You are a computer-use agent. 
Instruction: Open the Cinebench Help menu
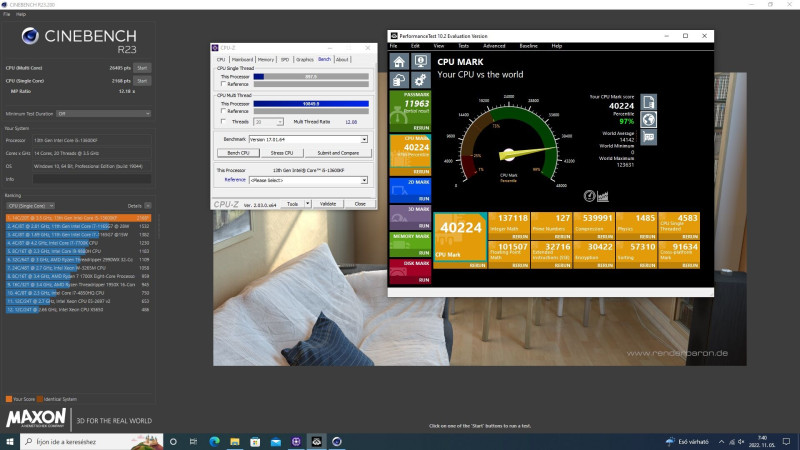coord(21,14)
